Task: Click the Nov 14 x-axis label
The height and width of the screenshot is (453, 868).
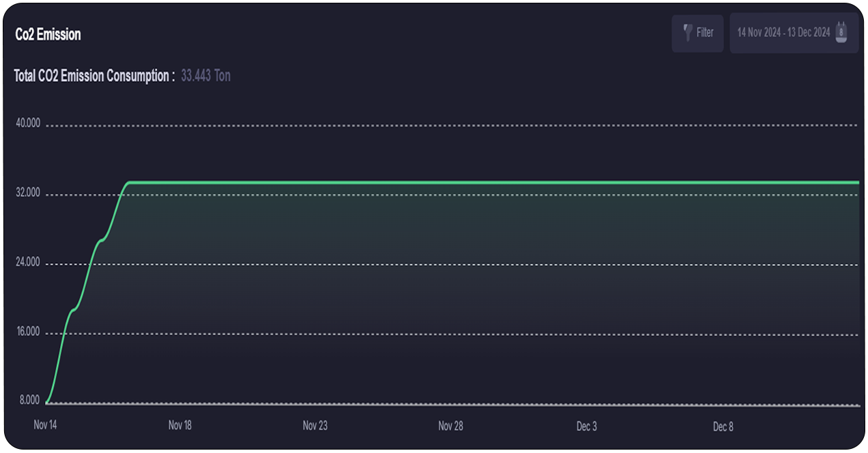Action: [x=45, y=425]
